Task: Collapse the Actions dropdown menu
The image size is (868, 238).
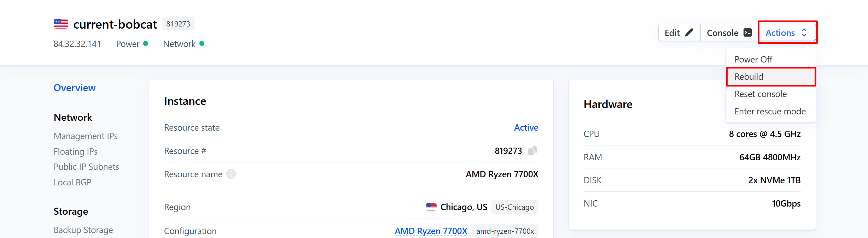Action: (x=787, y=33)
